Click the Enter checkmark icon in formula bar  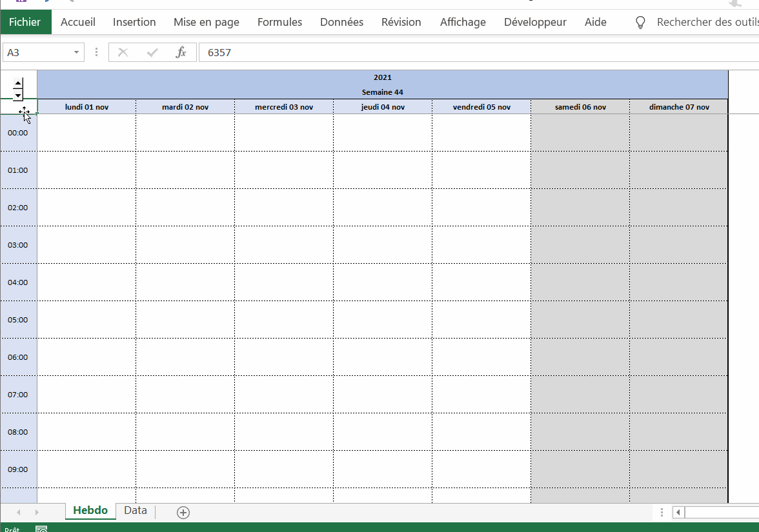pos(152,53)
